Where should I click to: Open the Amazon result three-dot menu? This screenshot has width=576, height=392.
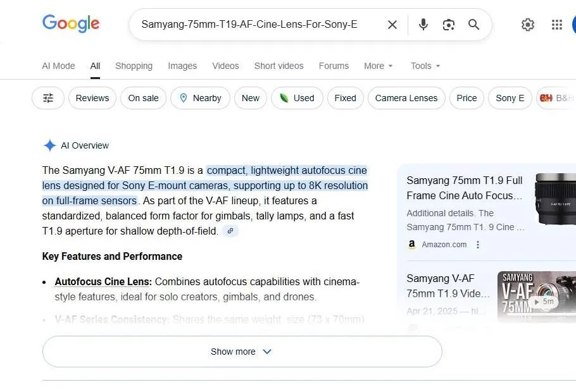[x=477, y=245]
